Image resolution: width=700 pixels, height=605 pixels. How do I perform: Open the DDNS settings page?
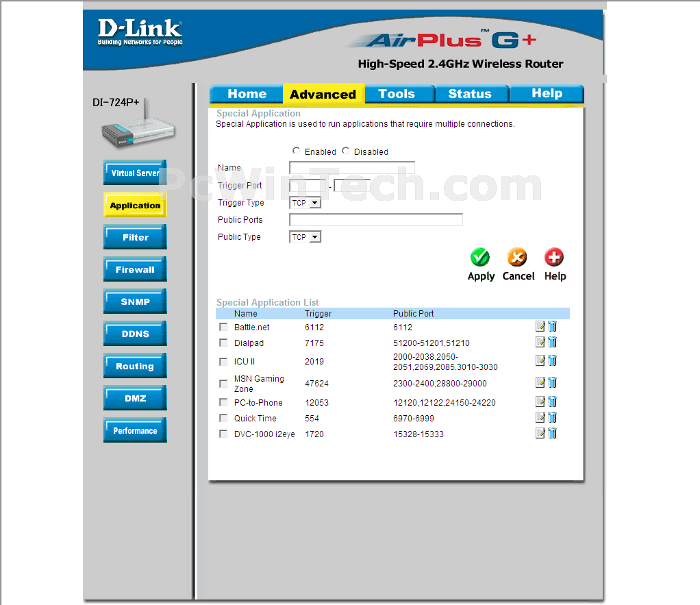pyautogui.click(x=135, y=334)
